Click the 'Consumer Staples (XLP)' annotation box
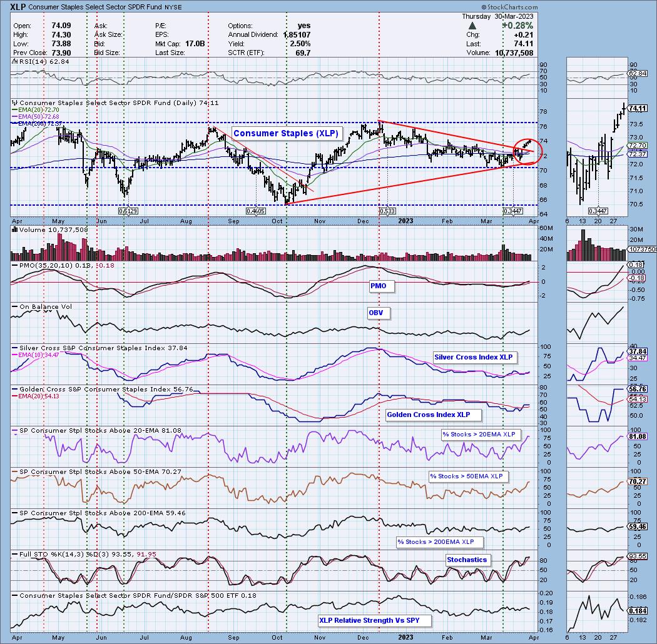 coord(286,133)
